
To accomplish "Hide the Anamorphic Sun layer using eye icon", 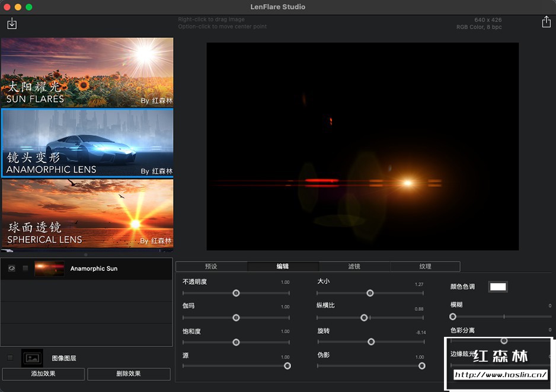I will pyautogui.click(x=12, y=269).
